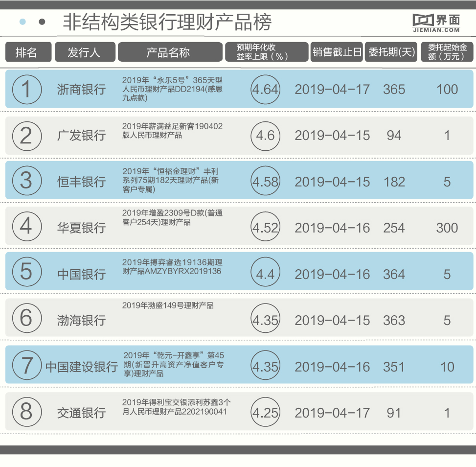Select the issuer 中国银行
The width and height of the screenshot is (476, 467).
81,274
